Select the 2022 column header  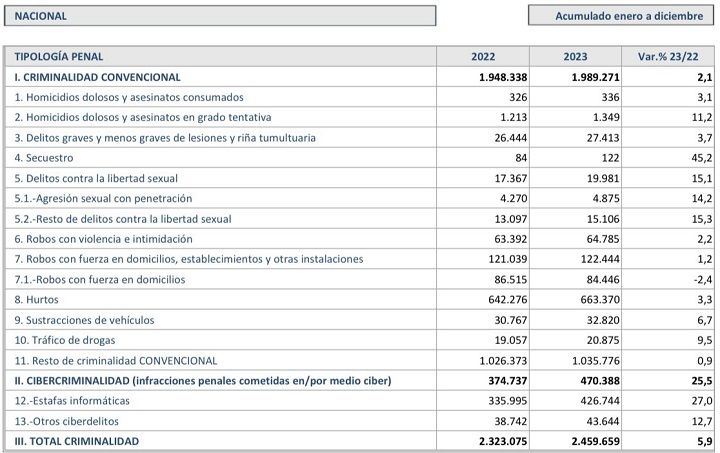pyautogui.click(x=483, y=56)
